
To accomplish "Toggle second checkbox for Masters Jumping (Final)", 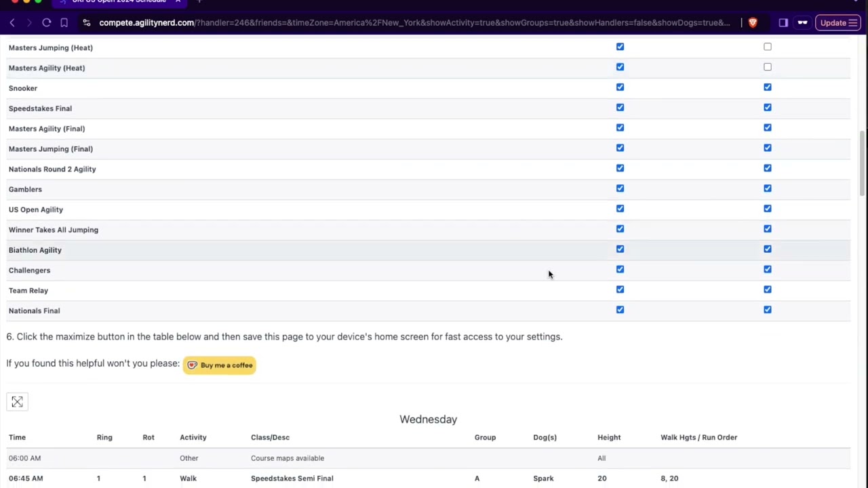I will click(768, 148).
